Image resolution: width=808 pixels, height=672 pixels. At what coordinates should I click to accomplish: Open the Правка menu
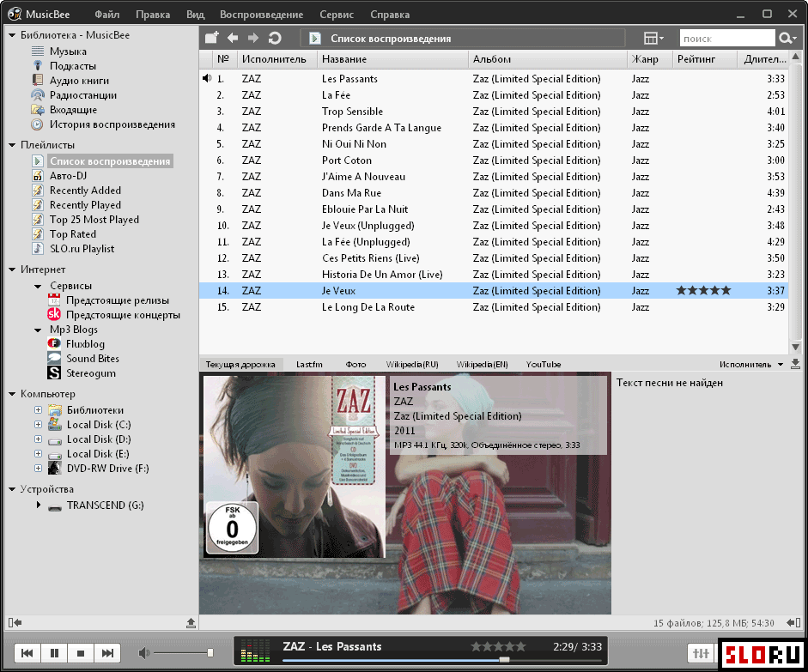(x=153, y=15)
